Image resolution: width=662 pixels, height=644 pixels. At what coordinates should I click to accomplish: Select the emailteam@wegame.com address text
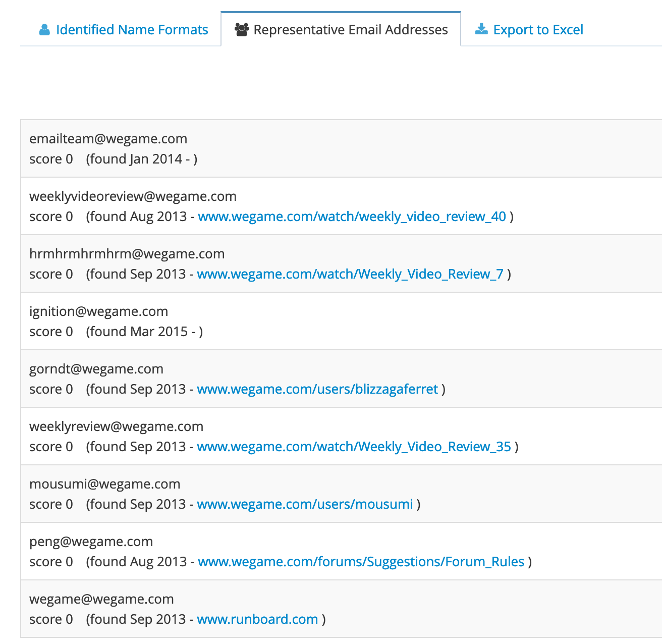[x=108, y=139]
